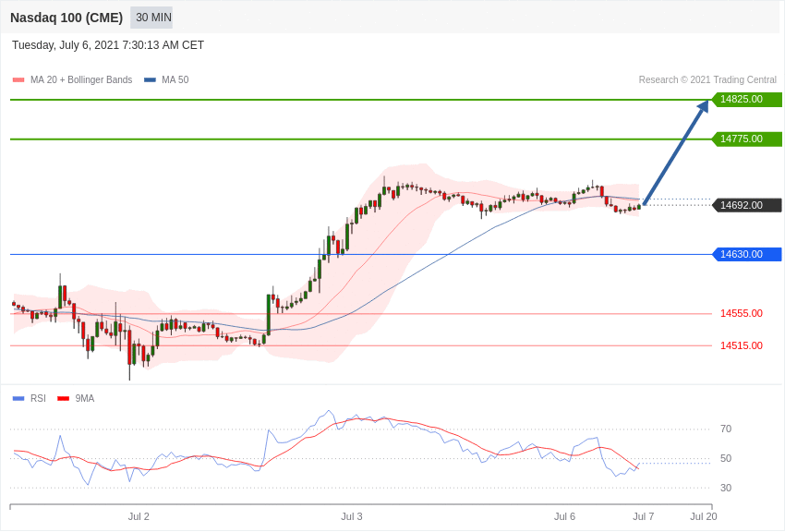Click the Jul 6 date axis label
Viewport: 785px width, 532px height.
click(564, 516)
